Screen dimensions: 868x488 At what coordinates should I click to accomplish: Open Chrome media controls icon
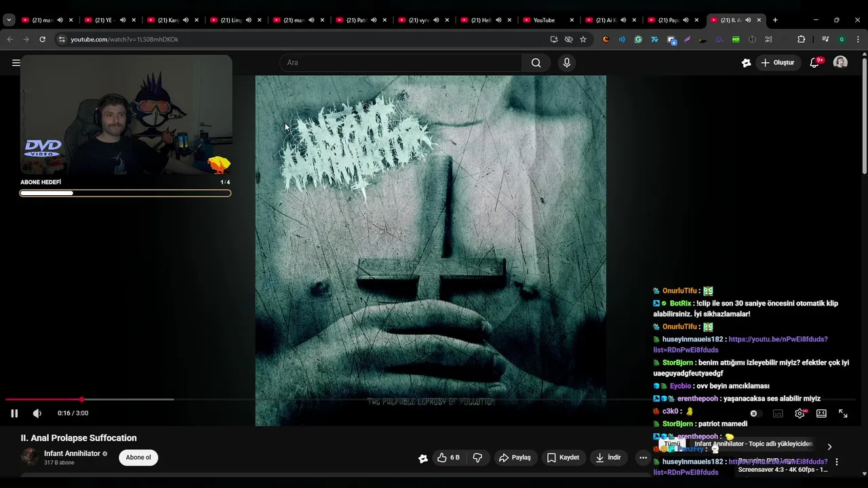click(x=825, y=39)
